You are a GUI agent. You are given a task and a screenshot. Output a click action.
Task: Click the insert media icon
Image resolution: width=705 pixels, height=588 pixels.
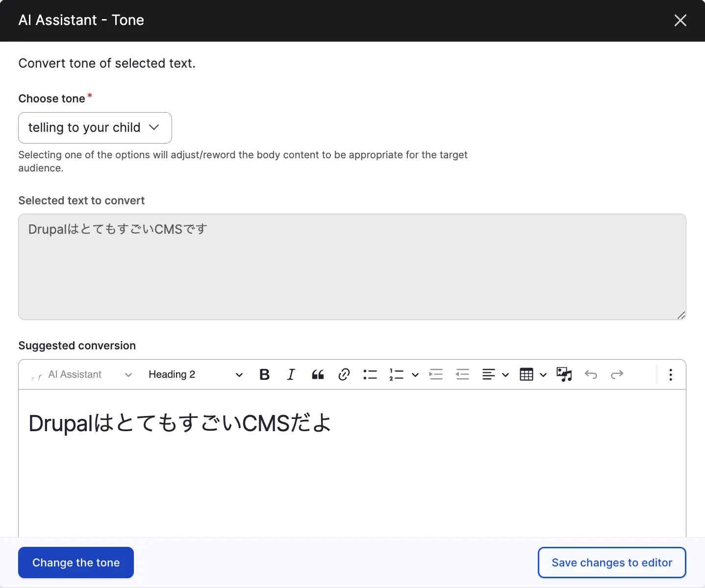click(x=564, y=375)
